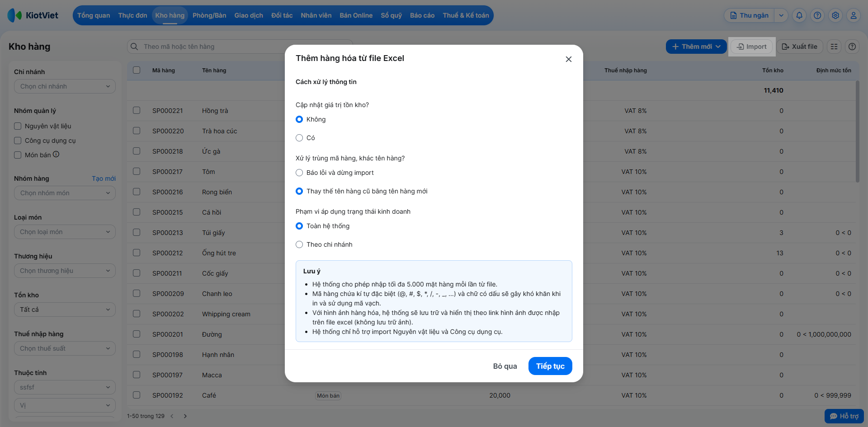Switch to the Tổng quan tab
Image resolution: width=868 pixels, height=427 pixels.
pyautogui.click(x=94, y=15)
